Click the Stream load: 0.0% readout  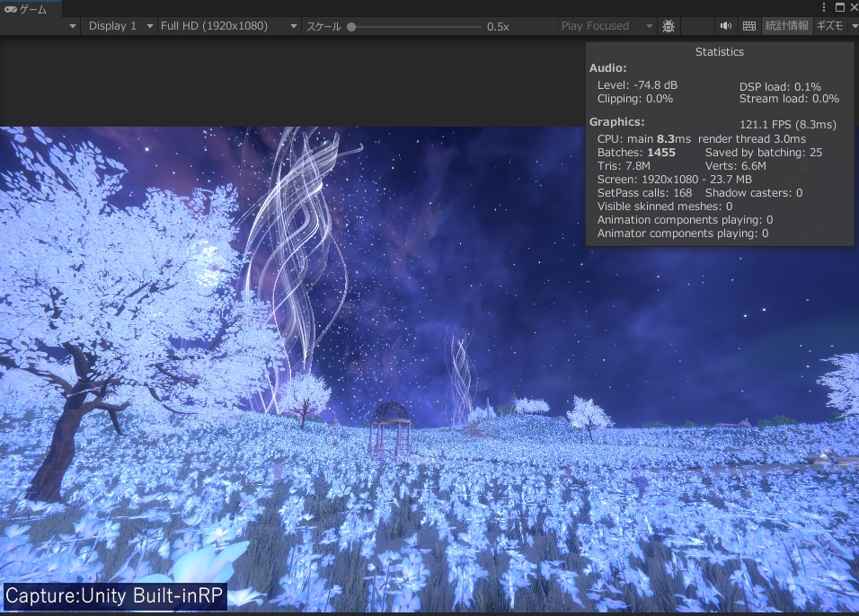click(789, 99)
